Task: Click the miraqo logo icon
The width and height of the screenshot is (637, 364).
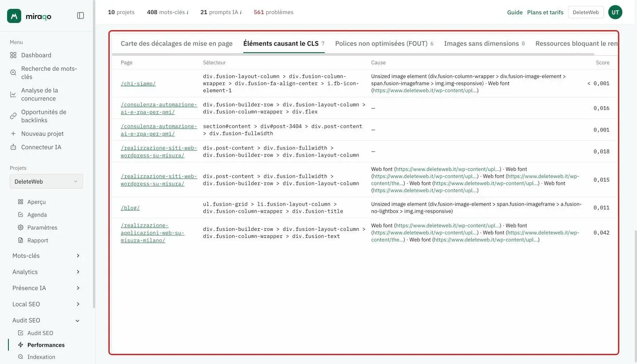Action: (14, 16)
